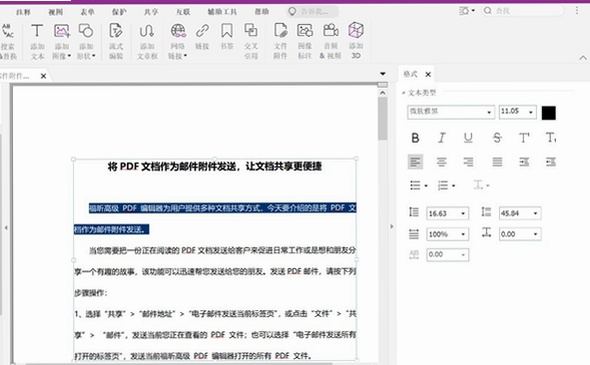Viewport: 590px width, 365px height.
Task: Click the black text color swatch
Action: click(x=549, y=113)
